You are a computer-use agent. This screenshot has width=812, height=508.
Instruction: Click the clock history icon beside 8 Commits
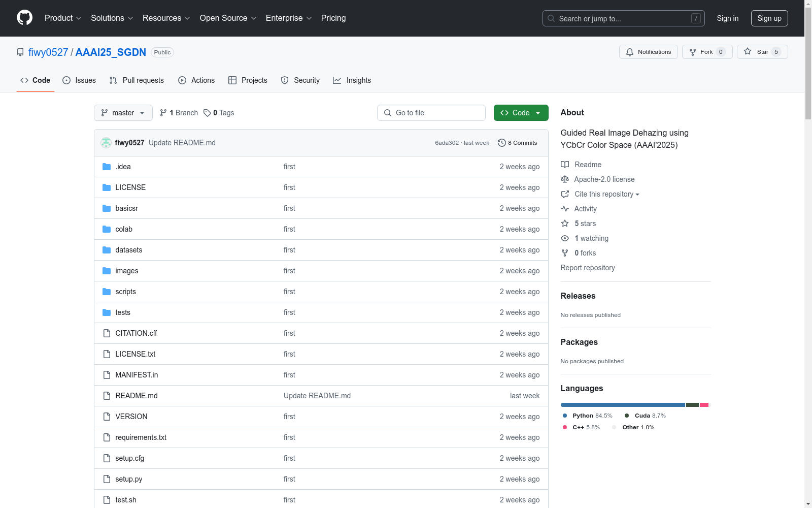502,143
